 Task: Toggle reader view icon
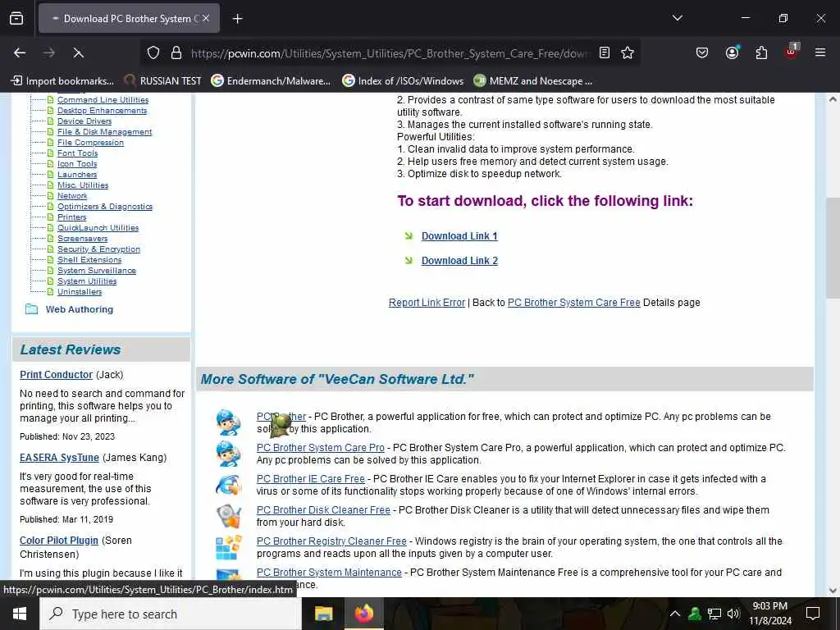pos(605,52)
